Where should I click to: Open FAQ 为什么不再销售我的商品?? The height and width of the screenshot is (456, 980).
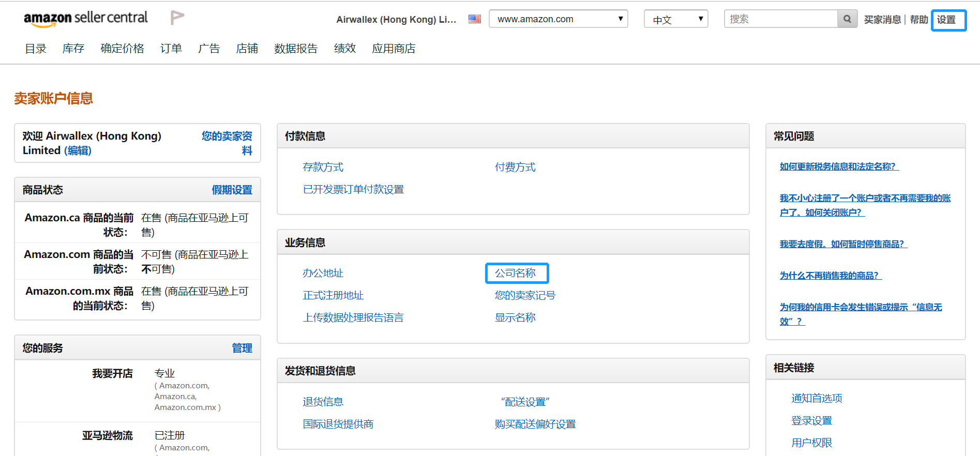830,276
